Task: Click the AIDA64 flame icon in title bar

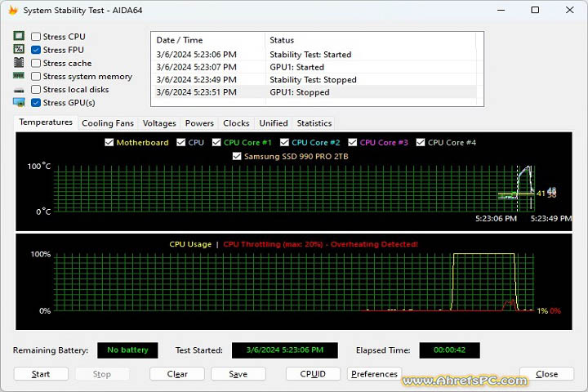Action: point(13,10)
